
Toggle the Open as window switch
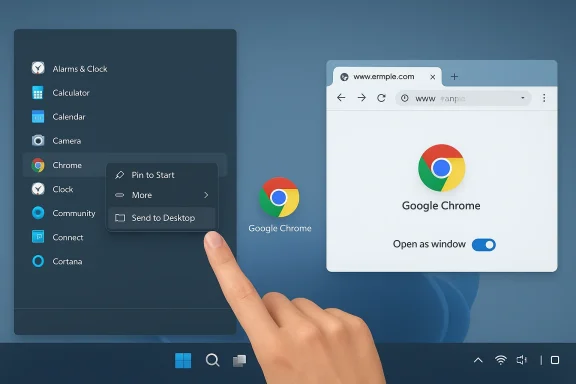[484, 245]
